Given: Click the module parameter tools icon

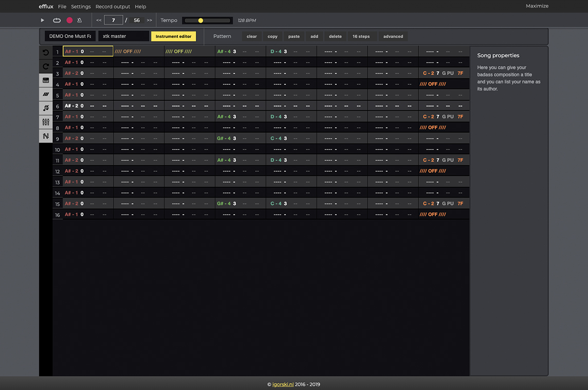Looking at the screenshot, I should point(46,136).
